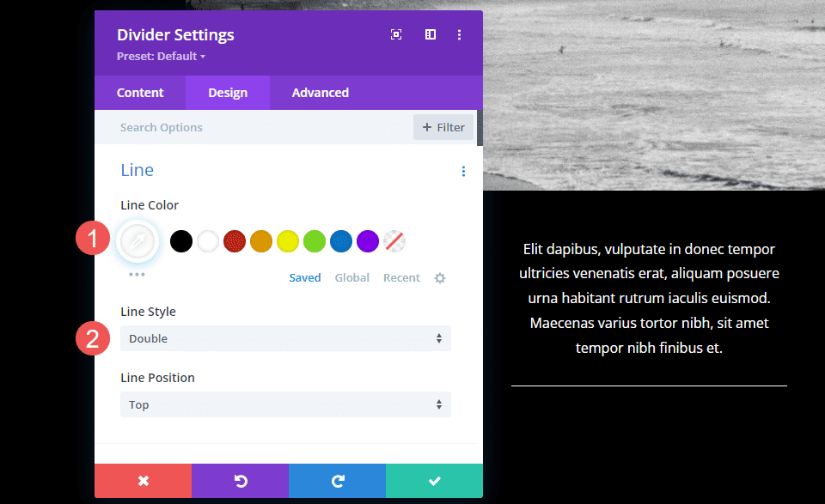Image resolution: width=825 pixels, height=504 pixels.
Task: Undo the last change
Action: click(240, 481)
